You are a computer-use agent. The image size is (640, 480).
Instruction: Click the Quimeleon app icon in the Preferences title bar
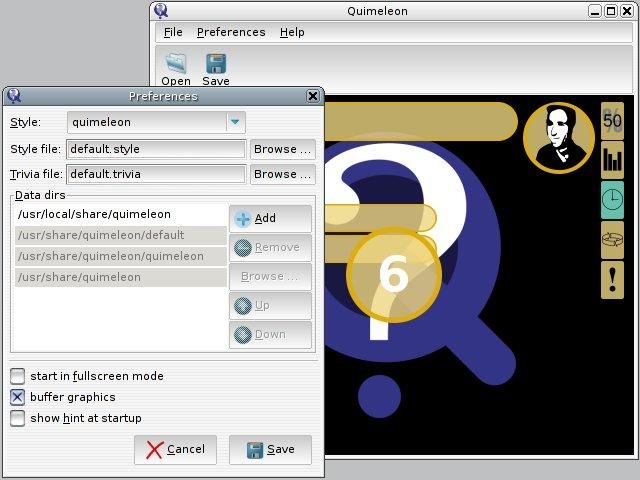(x=14, y=96)
